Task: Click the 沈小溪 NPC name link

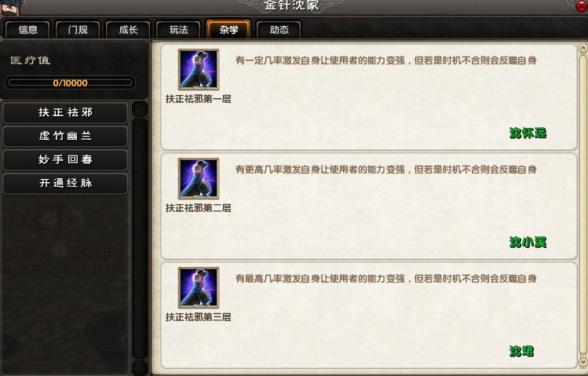Action: 528,243
